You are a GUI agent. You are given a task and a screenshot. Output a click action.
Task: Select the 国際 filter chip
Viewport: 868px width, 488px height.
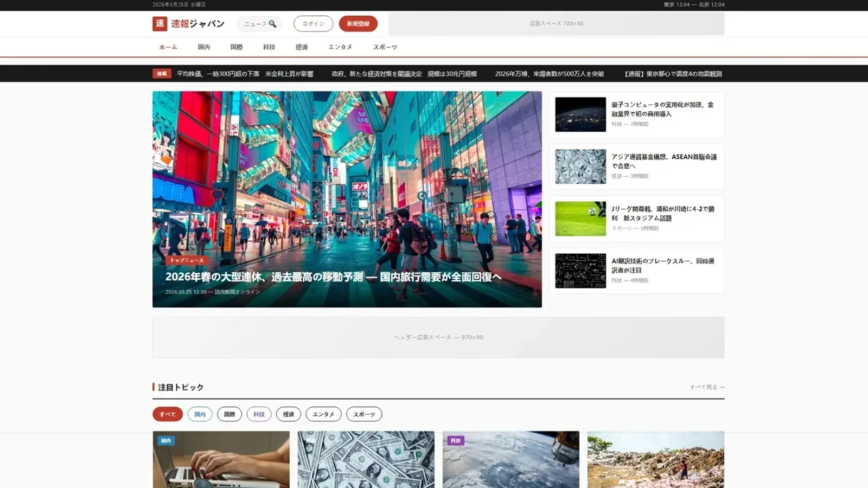(x=229, y=414)
